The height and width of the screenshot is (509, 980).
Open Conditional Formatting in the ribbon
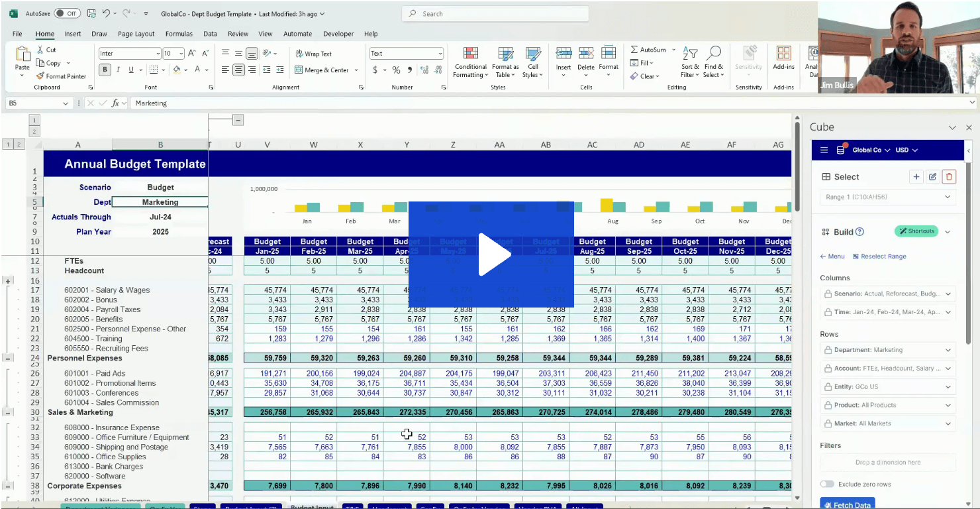470,63
